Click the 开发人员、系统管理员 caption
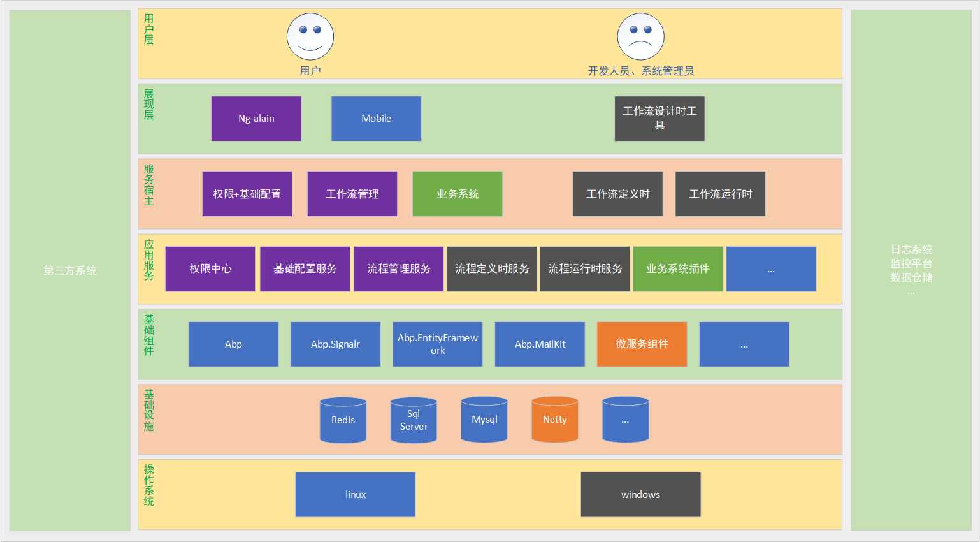 (x=640, y=71)
